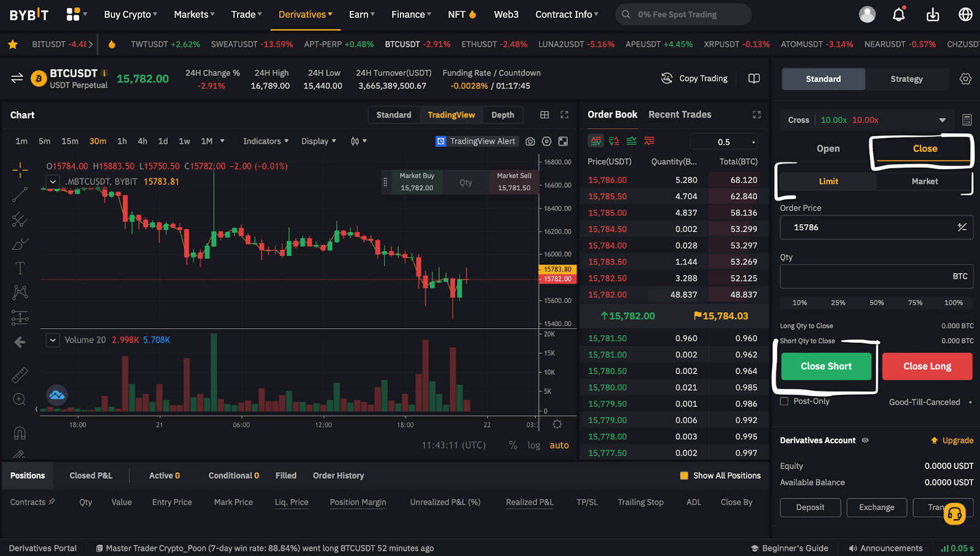Toggle Derivatives Account balance visibility eye
This screenshot has height=556, width=980.
coord(865,440)
